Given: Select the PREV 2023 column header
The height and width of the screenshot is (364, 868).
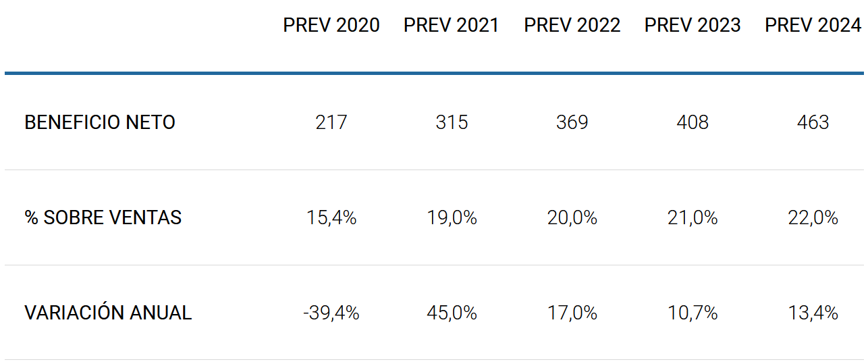Looking at the screenshot, I should click(x=693, y=26).
